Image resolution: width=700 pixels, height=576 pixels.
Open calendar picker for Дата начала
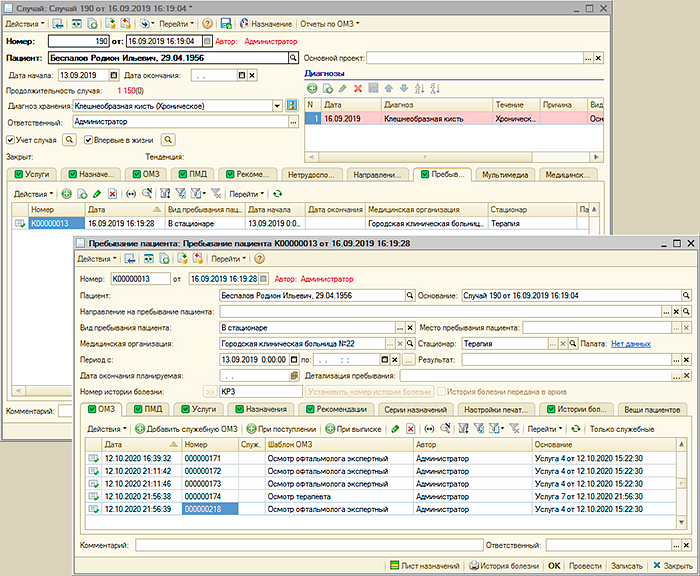(113, 74)
